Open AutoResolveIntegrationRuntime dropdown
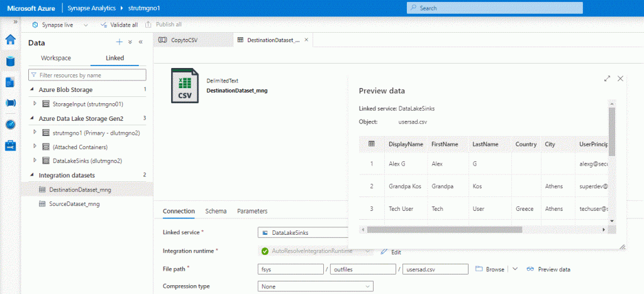This screenshot has height=294, width=644. pyautogui.click(x=316, y=251)
